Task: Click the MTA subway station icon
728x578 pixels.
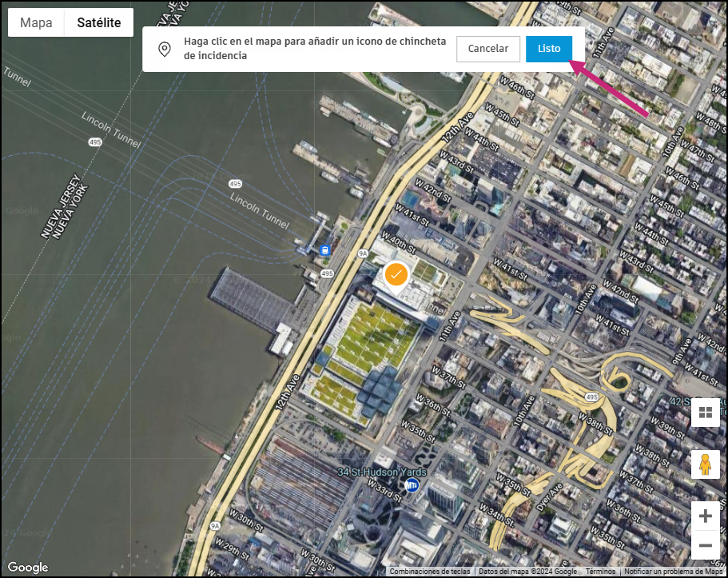Action: click(412, 485)
